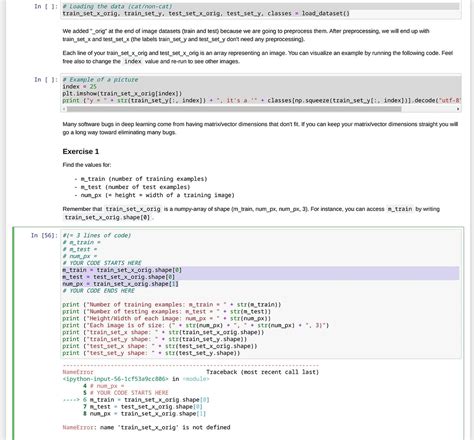Click the load_dataset() code cell

[261, 10]
